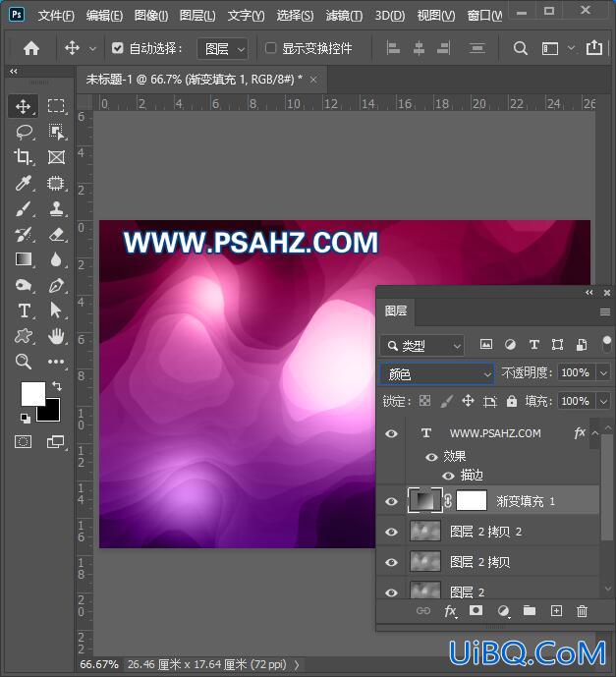The width and height of the screenshot is (616, 677).
Task: Hide the 图层 2 拷贝 layer
Action: click(392, 562)
